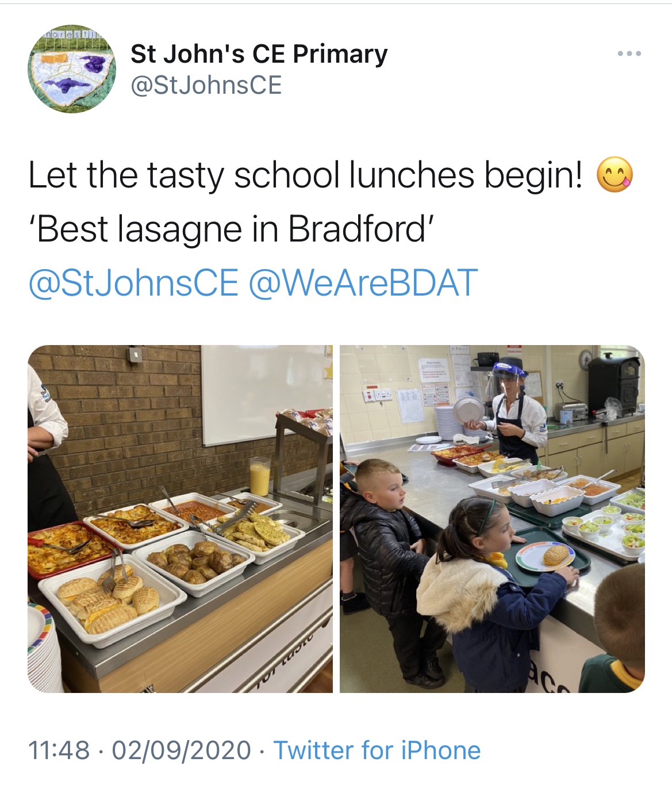Open the three-dot more options menu
Viewport: 672px width, 785px height.
tap(629, 53)
